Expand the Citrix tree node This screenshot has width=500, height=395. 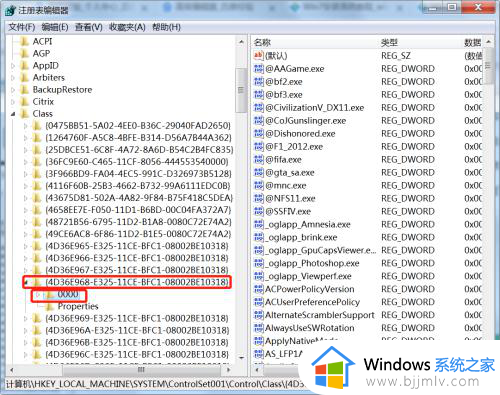(x=13, y=102)
